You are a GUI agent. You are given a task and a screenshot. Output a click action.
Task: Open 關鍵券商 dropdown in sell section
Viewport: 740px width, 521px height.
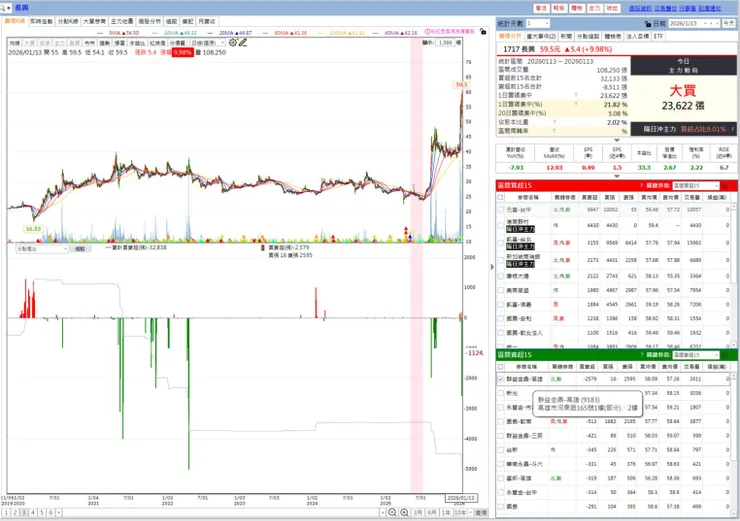point(696,355)
